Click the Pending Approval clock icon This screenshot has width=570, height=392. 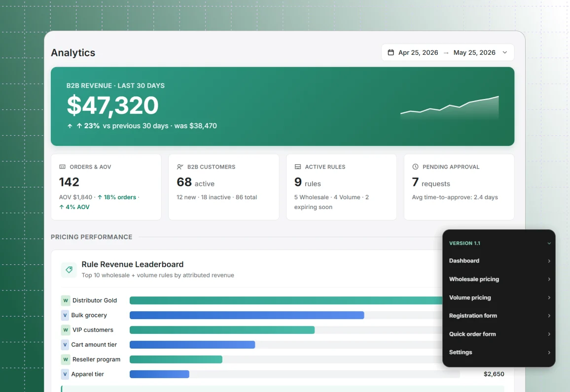pos(415,167)
